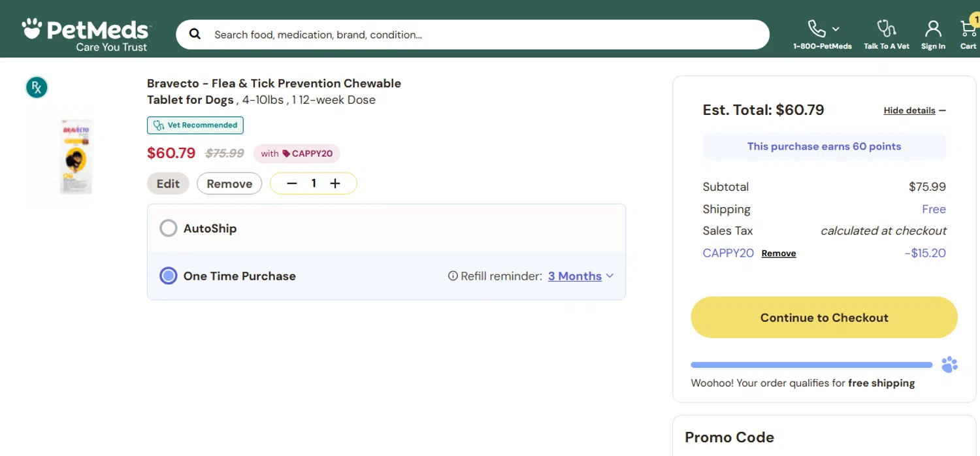Expand the phone menu chevron

836,29
